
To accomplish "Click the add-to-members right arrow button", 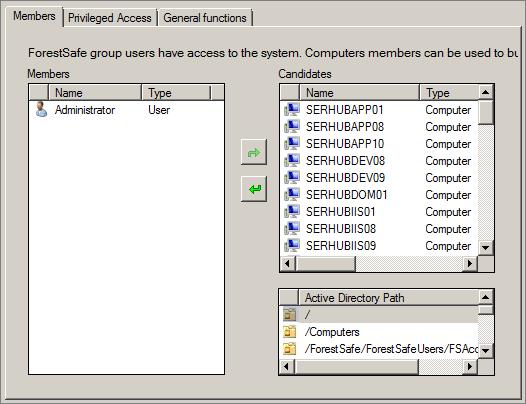I will [254, 153].
